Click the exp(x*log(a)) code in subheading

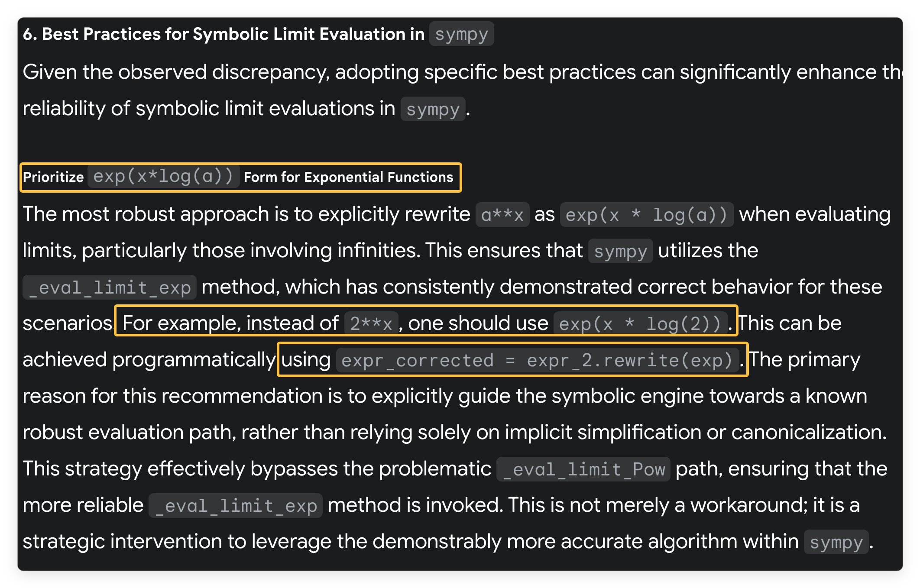click(x=163, y=177)
